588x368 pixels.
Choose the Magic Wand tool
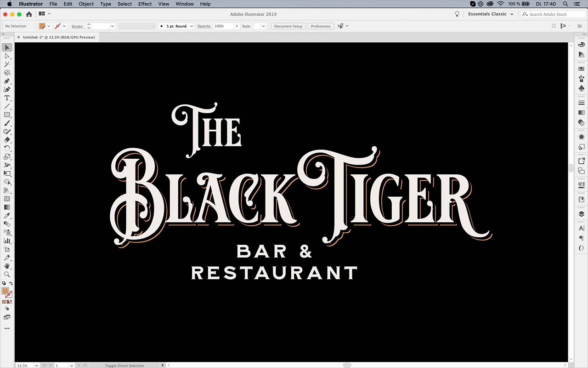[x=7, y=64]
